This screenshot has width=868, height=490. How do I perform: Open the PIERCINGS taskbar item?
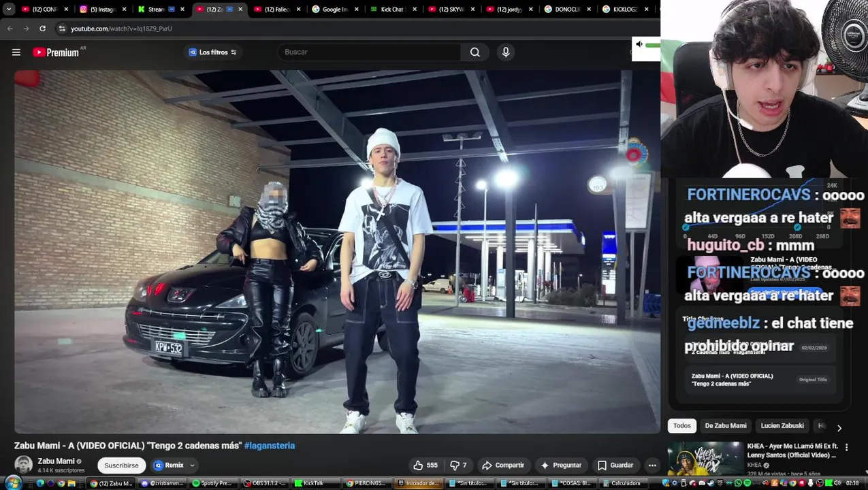tap(368, 483)
